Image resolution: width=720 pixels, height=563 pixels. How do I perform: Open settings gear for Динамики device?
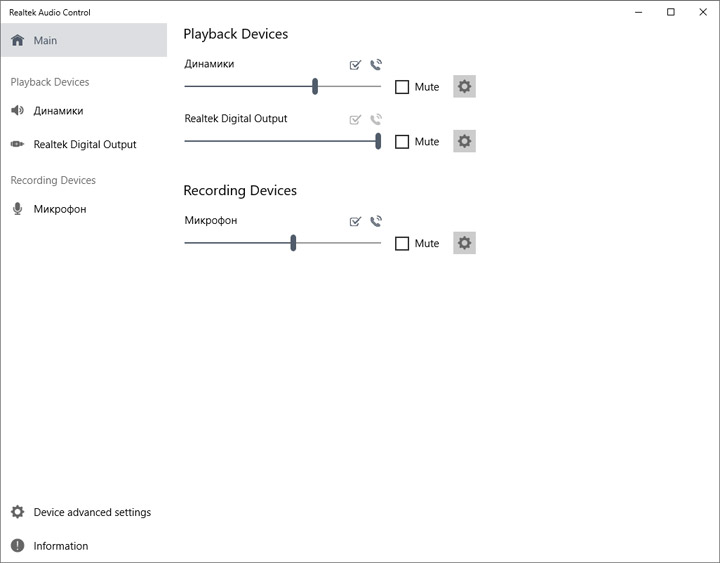[464, 87]
